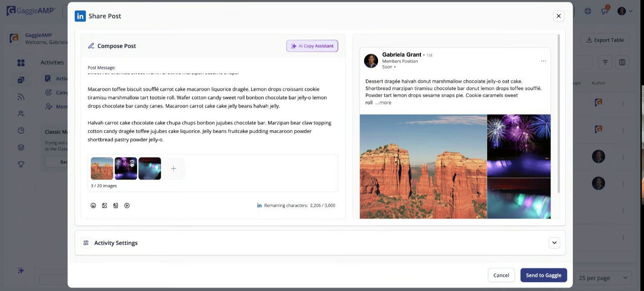
Task: Open the AI Copy Assistant
Action: (312, 46)
